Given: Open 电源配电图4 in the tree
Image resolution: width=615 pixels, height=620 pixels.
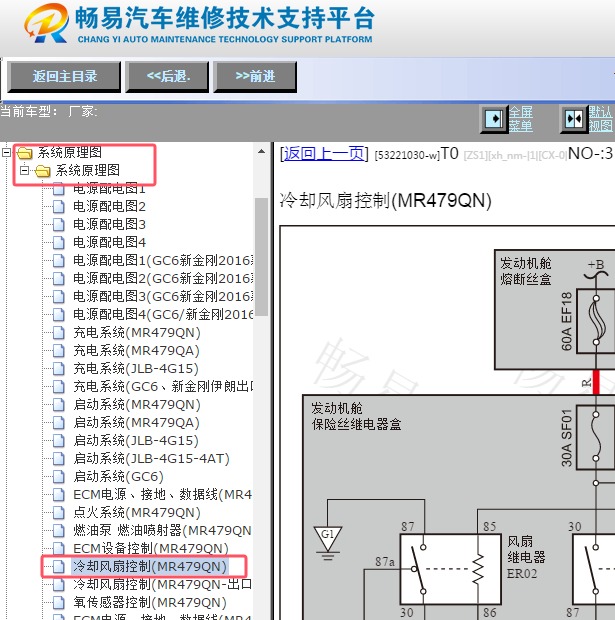Looking at the screenshot, I should tap(109, 242).
